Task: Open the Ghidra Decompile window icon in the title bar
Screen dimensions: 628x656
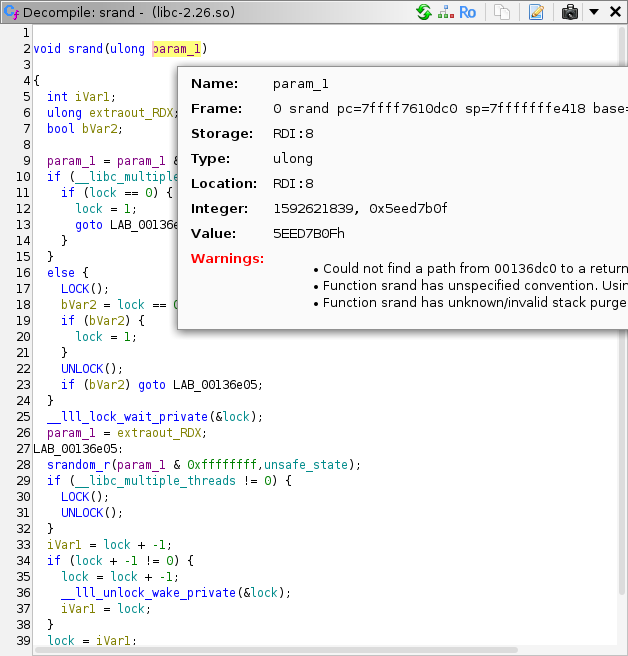Action: click(11, 12)
